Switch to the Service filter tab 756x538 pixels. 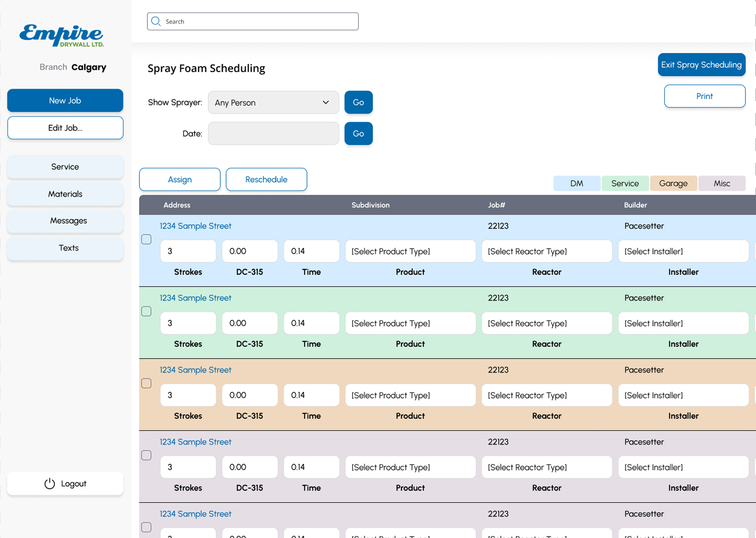[625, 183]
